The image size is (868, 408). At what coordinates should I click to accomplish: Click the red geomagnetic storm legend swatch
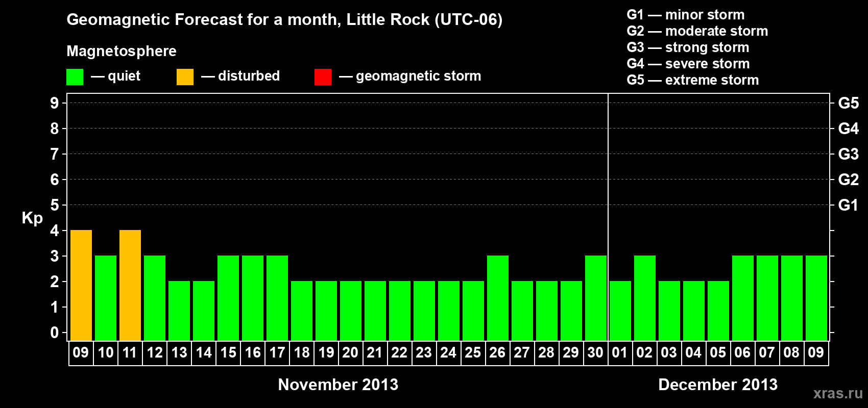323,77
